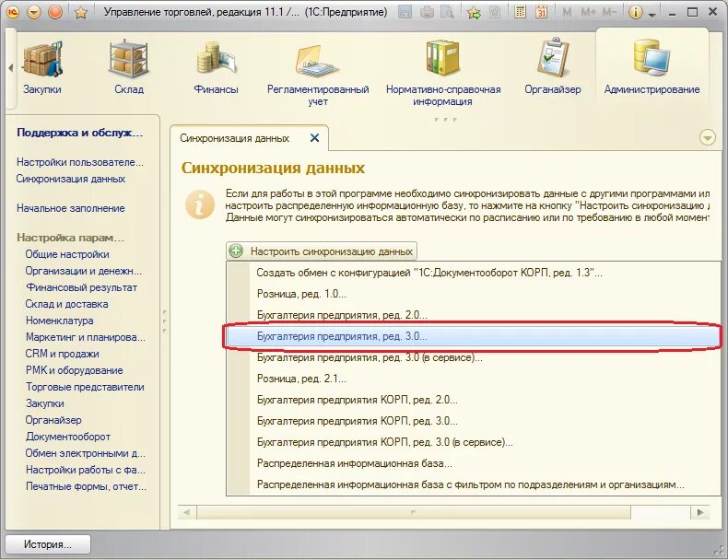The height and width of the screenshot is (560, 728).
Task: Click the M memory button
Action: (567, 13)
